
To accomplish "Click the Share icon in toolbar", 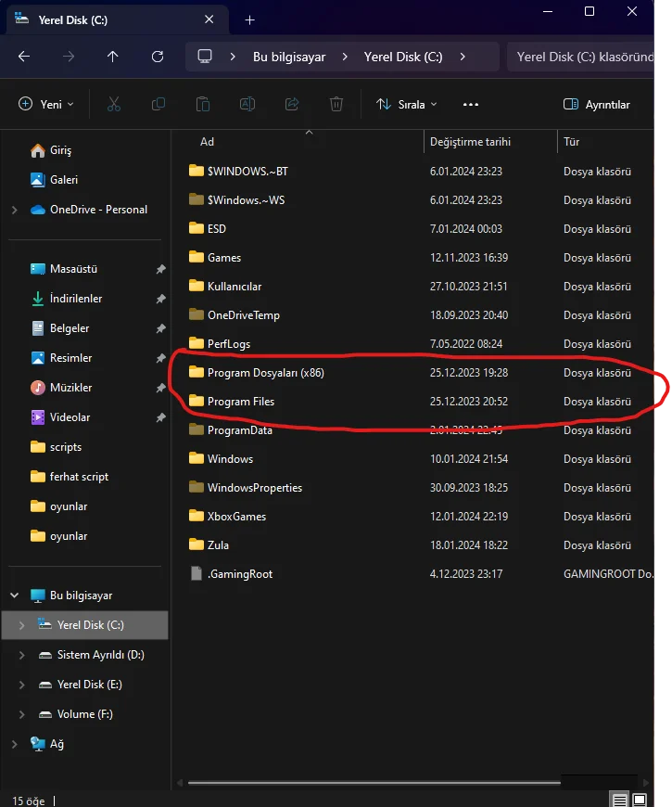I will [292, 105].
